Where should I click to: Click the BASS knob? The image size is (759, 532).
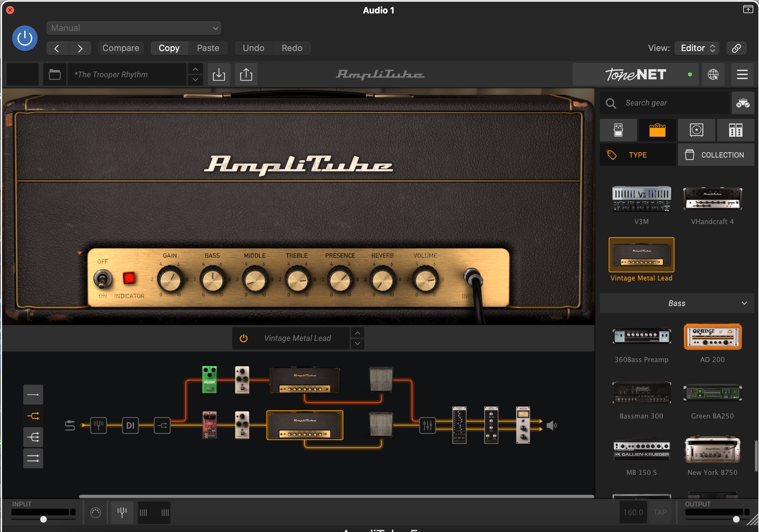tap(212, 279)
